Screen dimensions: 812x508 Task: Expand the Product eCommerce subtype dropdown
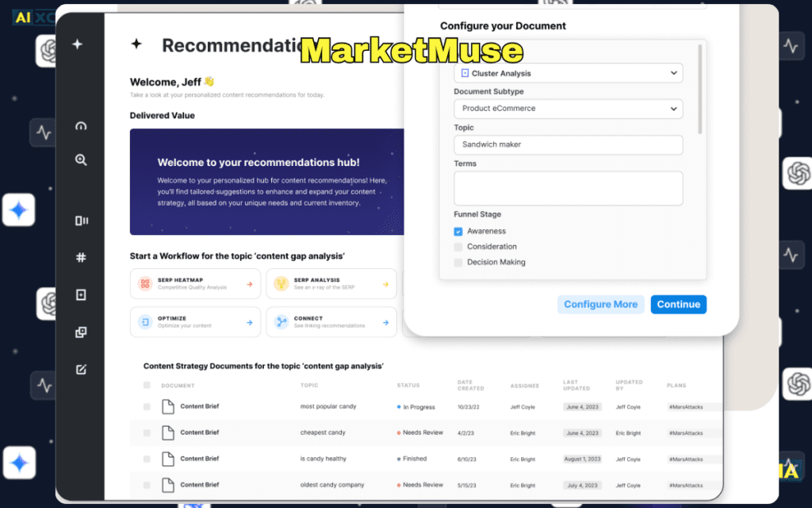point(568,109)
